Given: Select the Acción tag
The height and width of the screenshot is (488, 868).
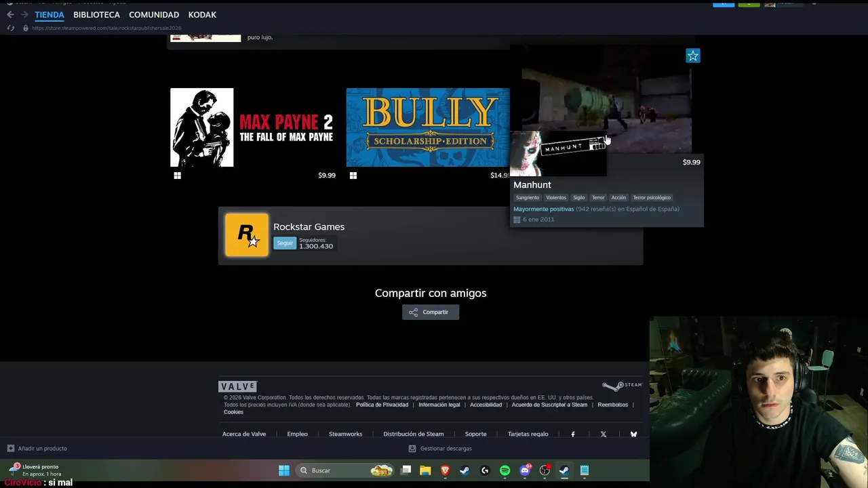Looking at the screenshot, I should pyautogui.click(x=618, y=197).
